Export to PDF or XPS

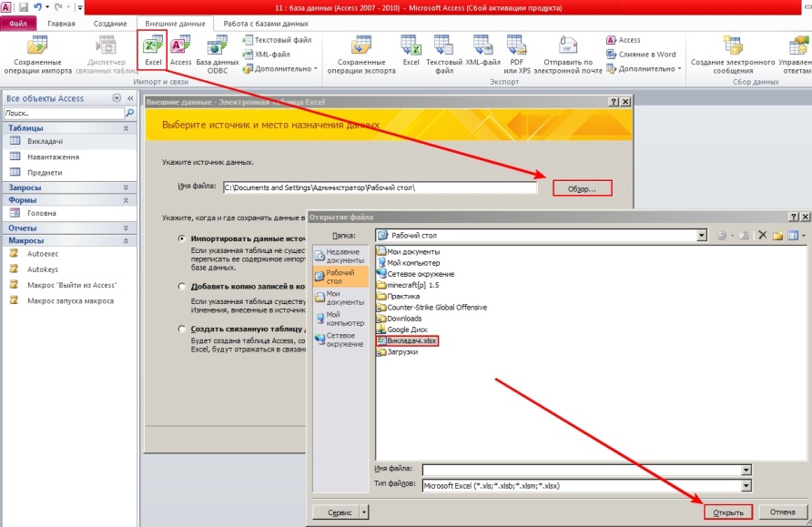pos(517,55)
